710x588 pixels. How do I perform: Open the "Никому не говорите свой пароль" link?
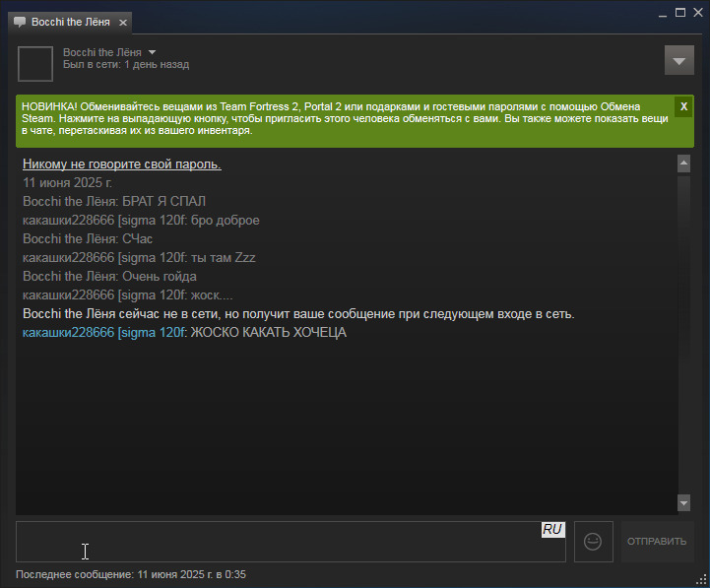pyautogui.click(x=122, y=163)
